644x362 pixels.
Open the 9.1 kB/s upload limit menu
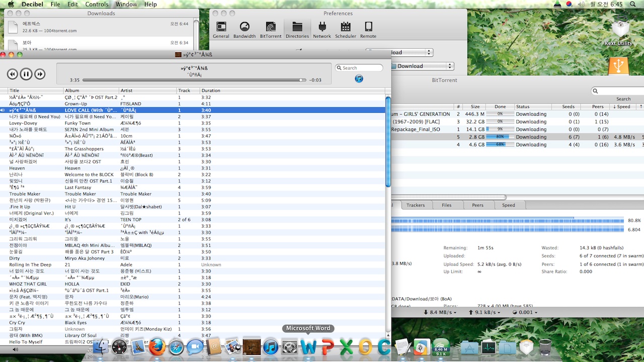[x=485, y=312]
